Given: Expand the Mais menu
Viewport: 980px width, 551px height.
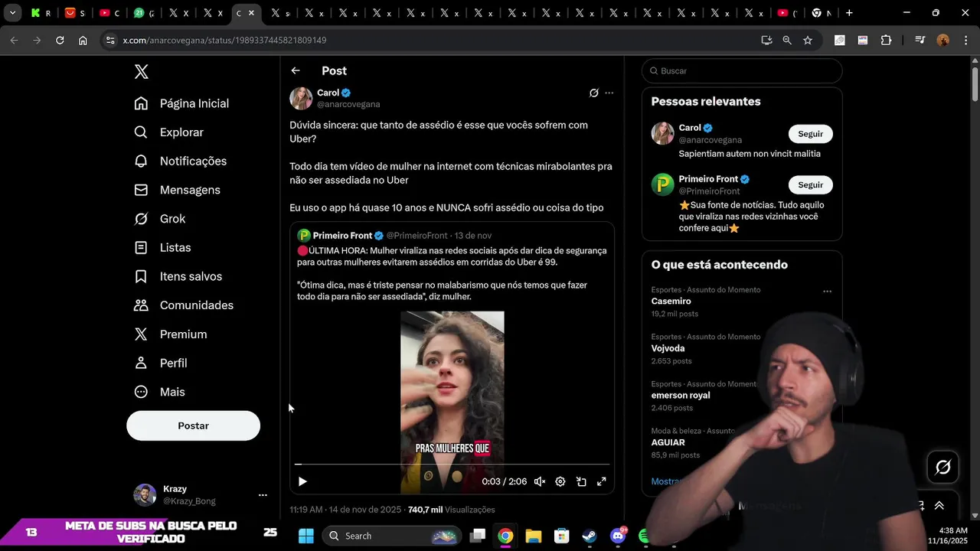Looking at the screenshot, I should pos(160,392).
